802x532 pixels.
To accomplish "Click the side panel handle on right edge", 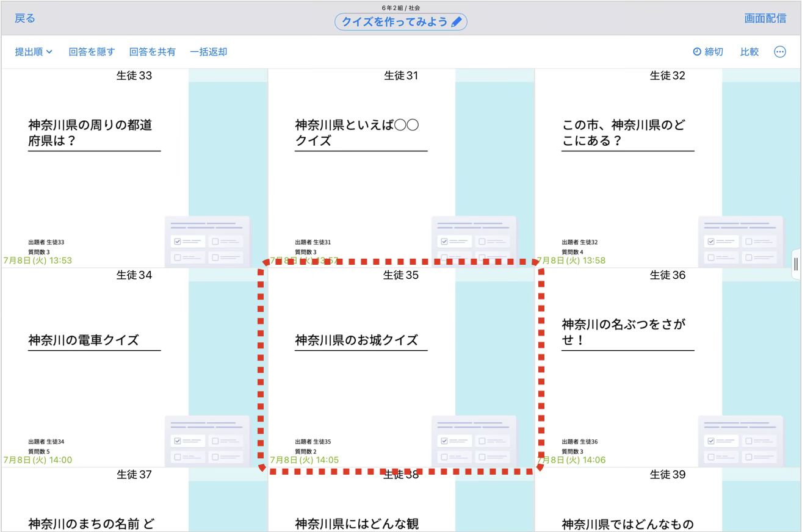I will (x=796, y=265).
